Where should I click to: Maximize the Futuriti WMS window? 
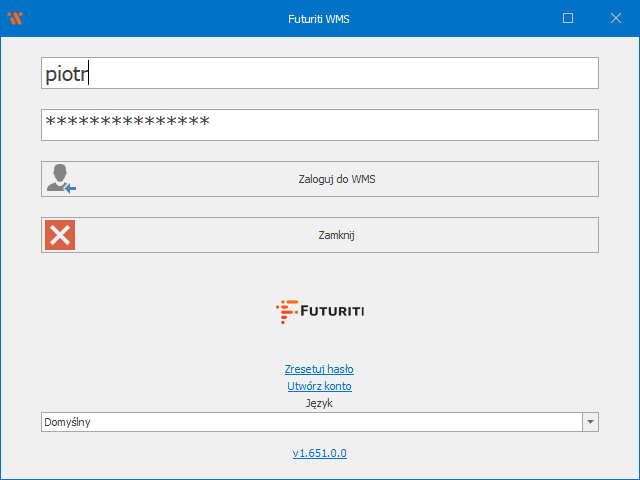(x=568, y=18)
